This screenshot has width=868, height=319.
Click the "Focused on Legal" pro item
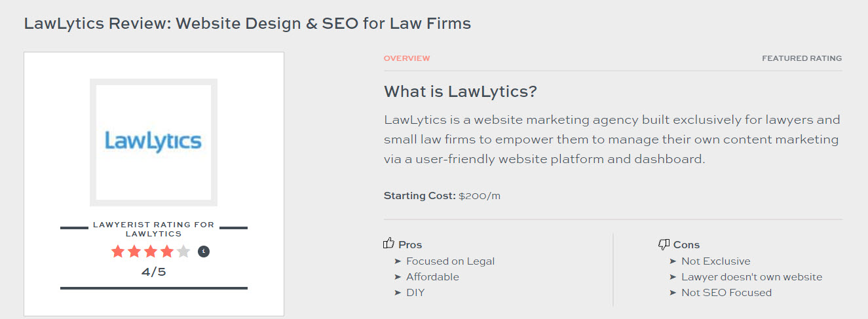pos(450,261)
